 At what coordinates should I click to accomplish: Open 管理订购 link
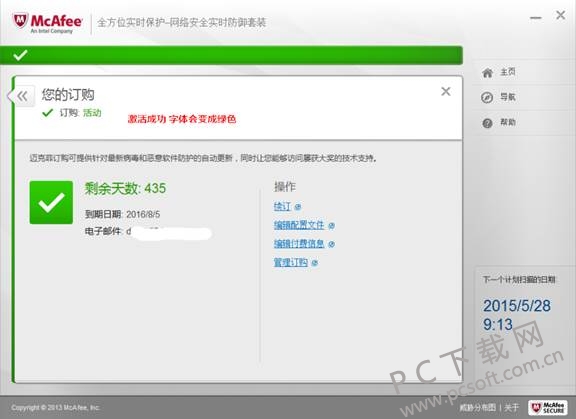[x=291, y=262]
